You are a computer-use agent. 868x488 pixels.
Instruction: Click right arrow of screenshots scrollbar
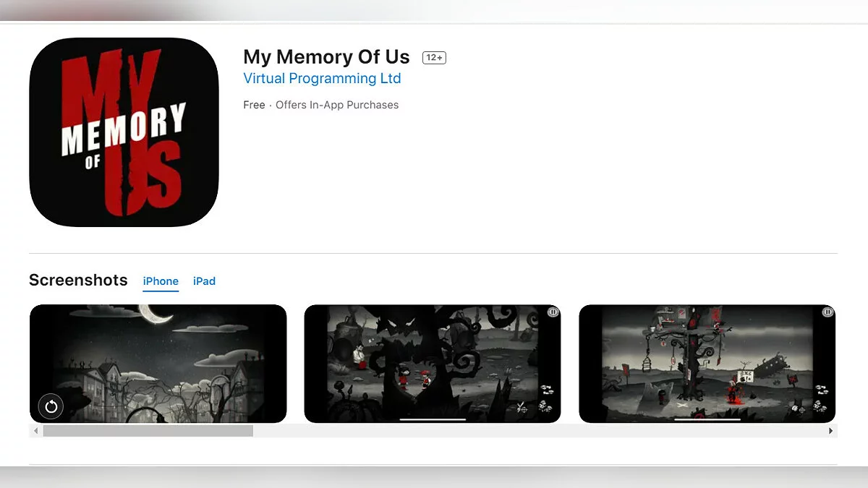pos(831,431)
